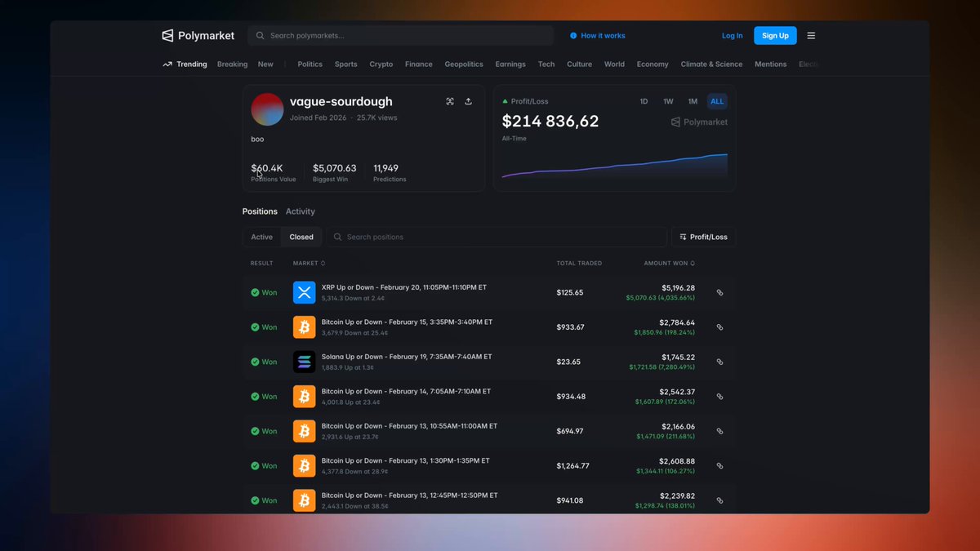Screen dimensions: 980x551
Task: Click the XRP market icon
Action: point(304,292)
